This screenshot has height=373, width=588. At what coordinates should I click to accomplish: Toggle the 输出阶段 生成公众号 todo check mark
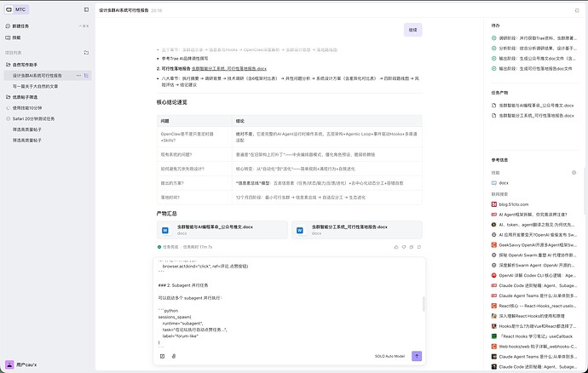[493, 58]
